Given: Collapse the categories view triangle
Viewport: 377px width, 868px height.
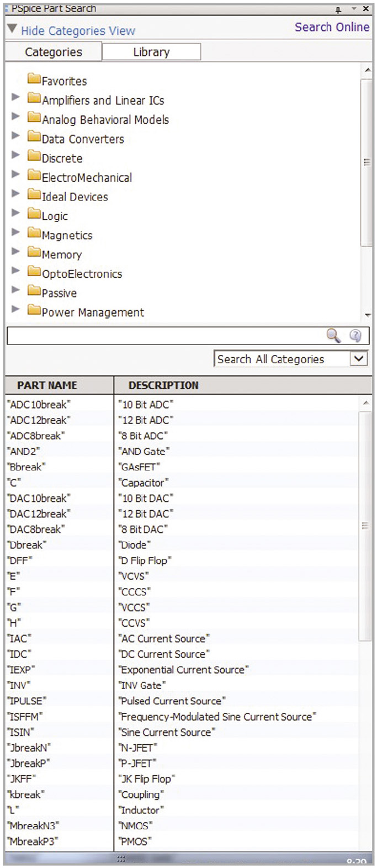Looking at the screenshot, I should click(x=12, y=29).
